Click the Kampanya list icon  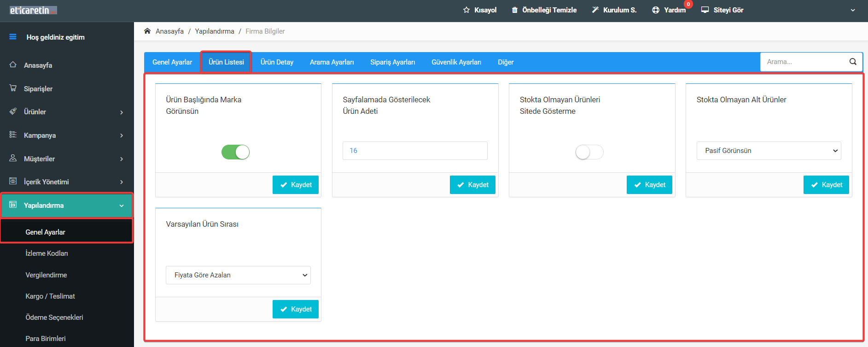(13, 135)
